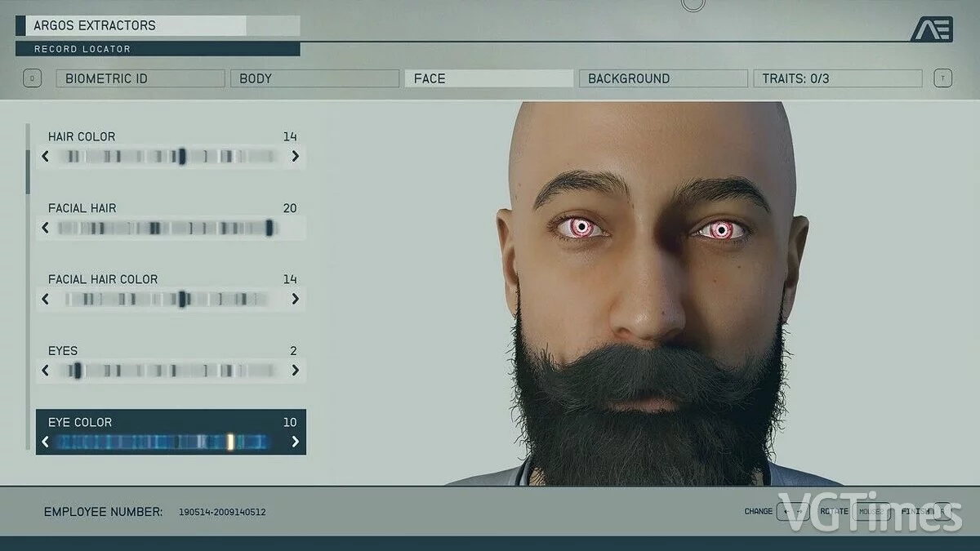This screenshot has height=551, width=980.
Task: Decrease Hair Color with left arrow
Action: tap(45, 156)
